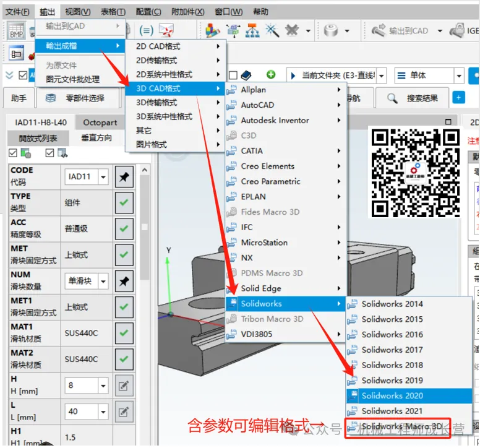The height and width of the screenshot is (448, 480).
Task: Click the pin icon in the CODE row
Action: pyautogui.click(x=124, y=177)
